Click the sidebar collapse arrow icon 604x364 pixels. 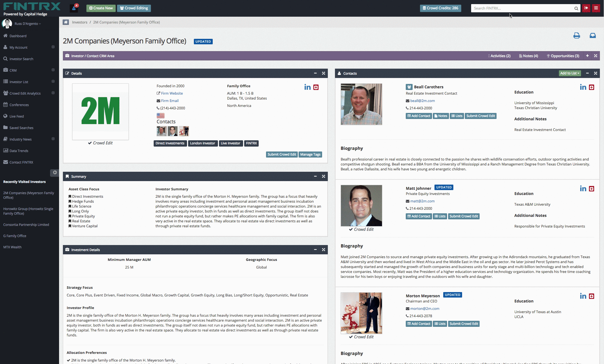pos(55,173)
